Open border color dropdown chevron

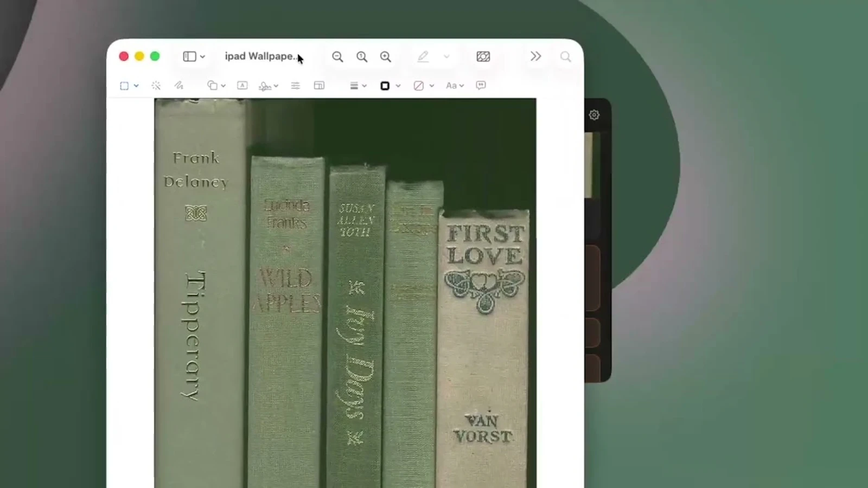coord(398,86)
